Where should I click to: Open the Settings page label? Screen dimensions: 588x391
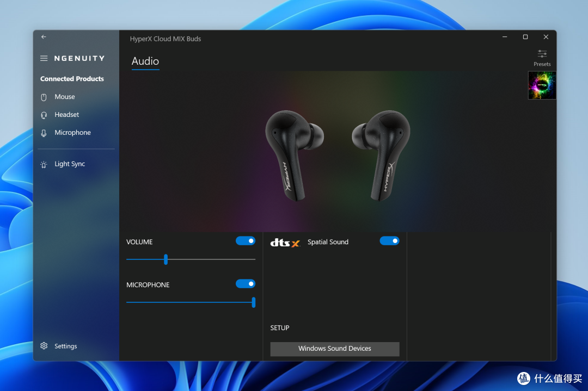pos(66,346)
